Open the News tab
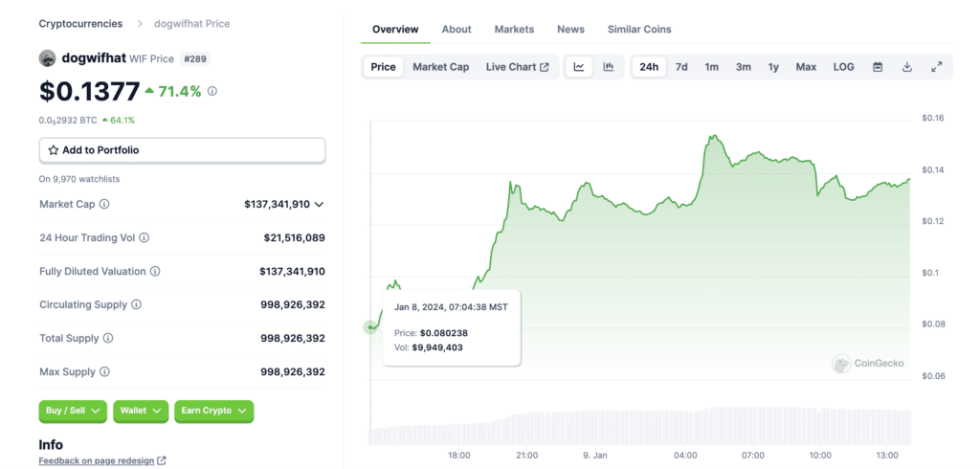 pyautogui.click(x=570, y=30)
